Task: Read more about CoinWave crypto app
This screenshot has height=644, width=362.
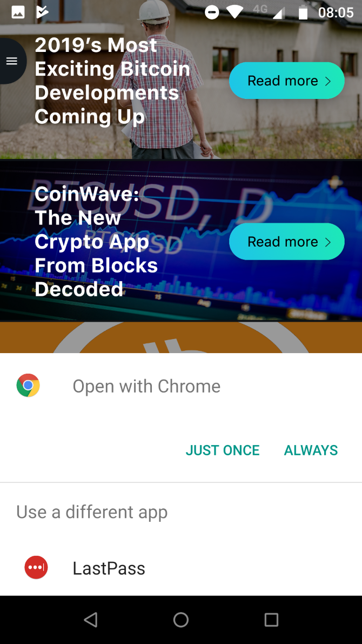Action: tap(286, 242)
